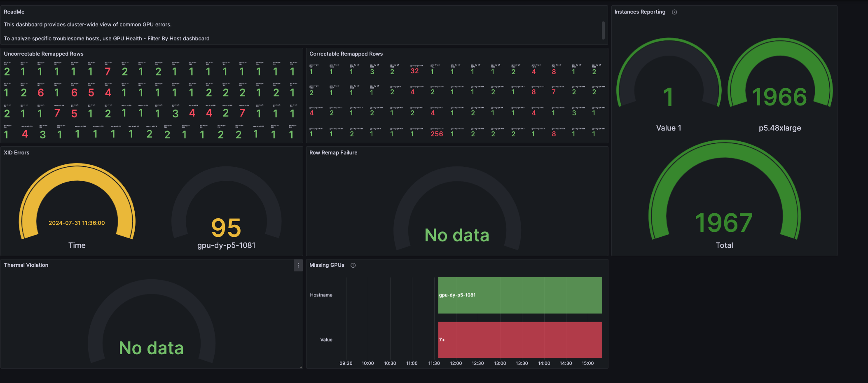This screenshot has width=868, height=383.
Task: Click the Uncorrectable Remapped Rows panel title
Action: click(44, 54)
